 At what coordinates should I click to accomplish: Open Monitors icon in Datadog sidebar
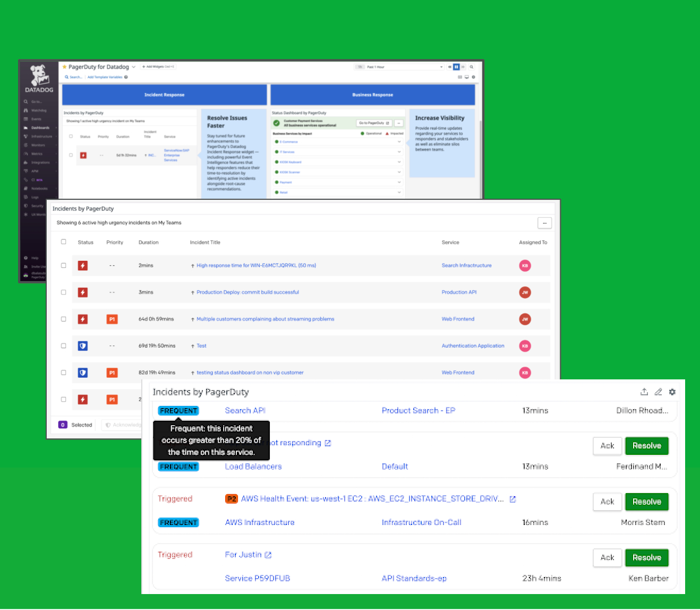pos(25,145)
